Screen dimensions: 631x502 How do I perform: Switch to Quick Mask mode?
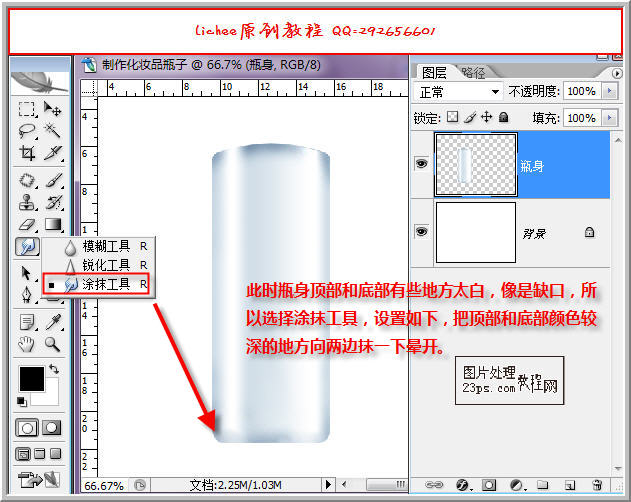coord(52,428)
